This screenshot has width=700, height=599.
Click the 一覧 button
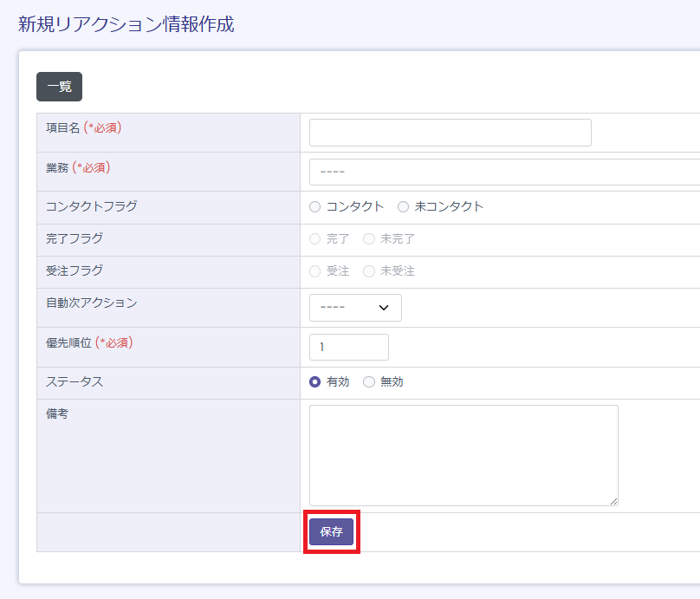click(x=59, y=87)
